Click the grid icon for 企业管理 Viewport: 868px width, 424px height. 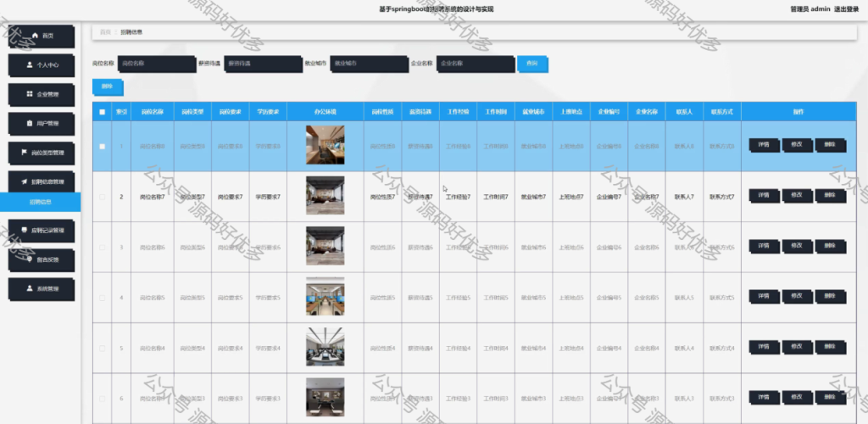click(30, 94)
